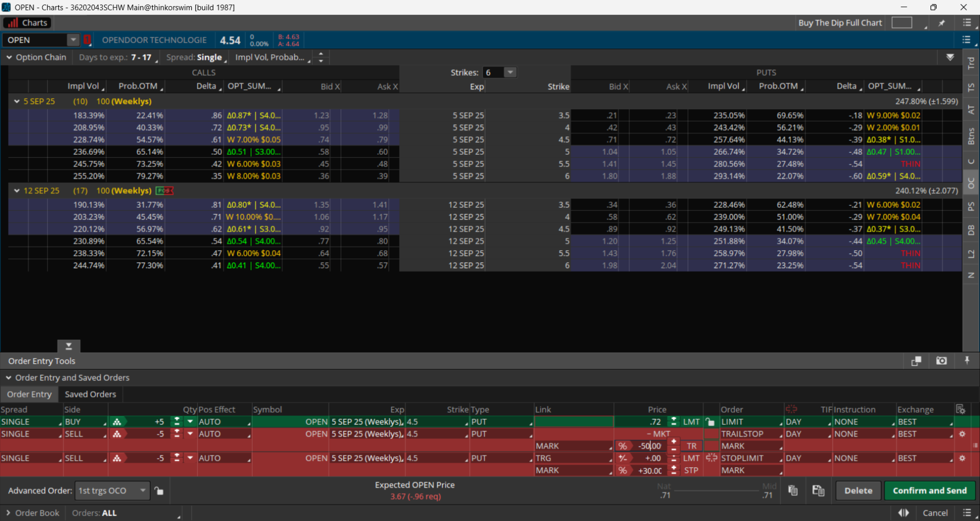This screenshot has height=521, width=980.
Task: Open the settings gear for the STOPLIMIT order
Action: [x=962, y=458]
